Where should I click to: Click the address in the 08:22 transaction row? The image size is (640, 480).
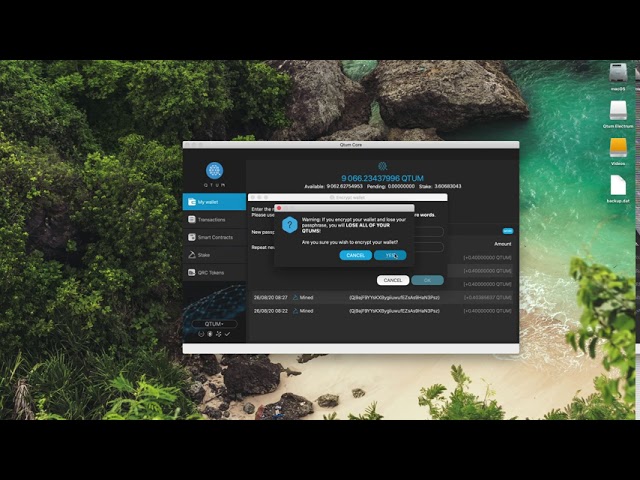[x=394, y=311]
